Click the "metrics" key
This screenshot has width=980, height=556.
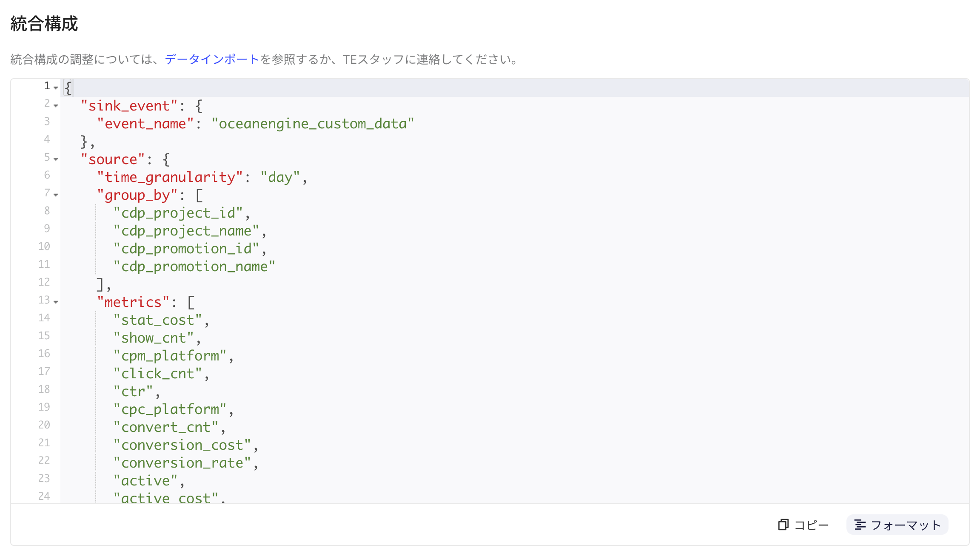click(133, 302)
